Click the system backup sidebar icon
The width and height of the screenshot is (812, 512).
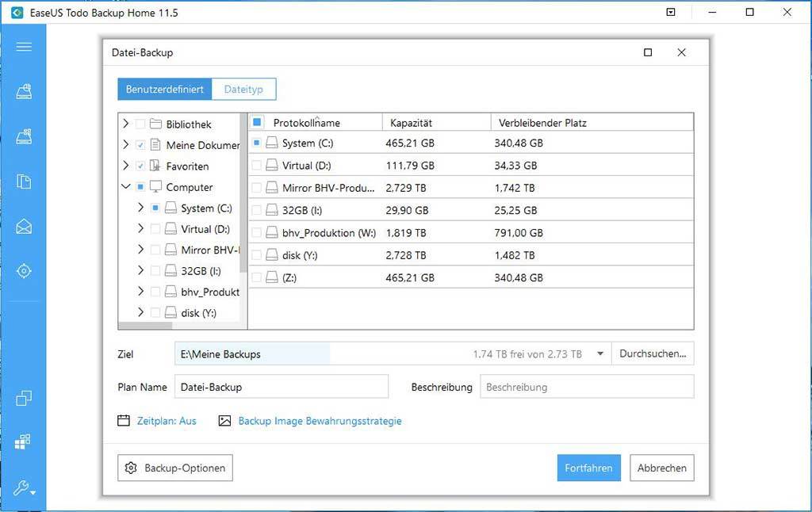[24, 136]
